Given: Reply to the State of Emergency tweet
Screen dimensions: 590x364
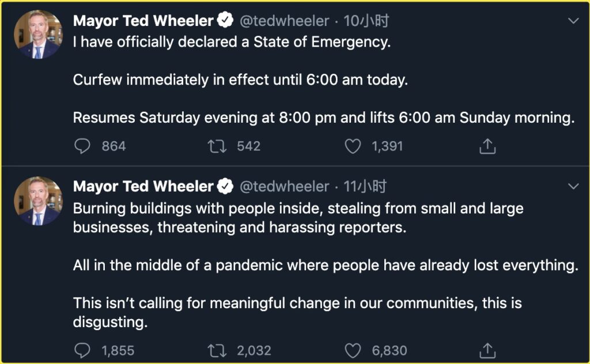Looking at the screenshot, I should tap(83, 146).
